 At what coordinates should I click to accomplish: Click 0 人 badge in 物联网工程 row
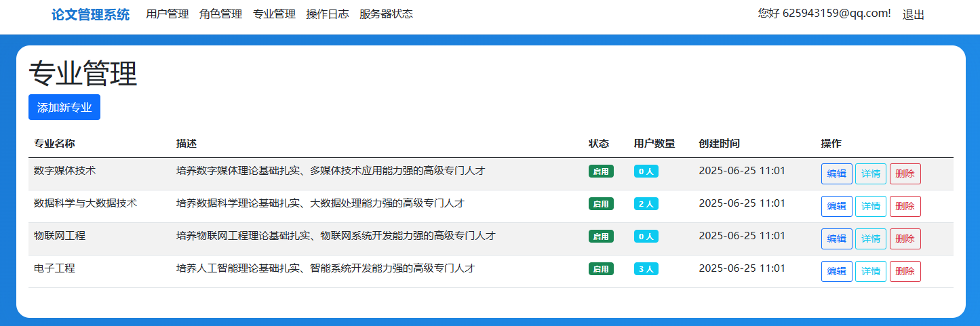point(646,237)
